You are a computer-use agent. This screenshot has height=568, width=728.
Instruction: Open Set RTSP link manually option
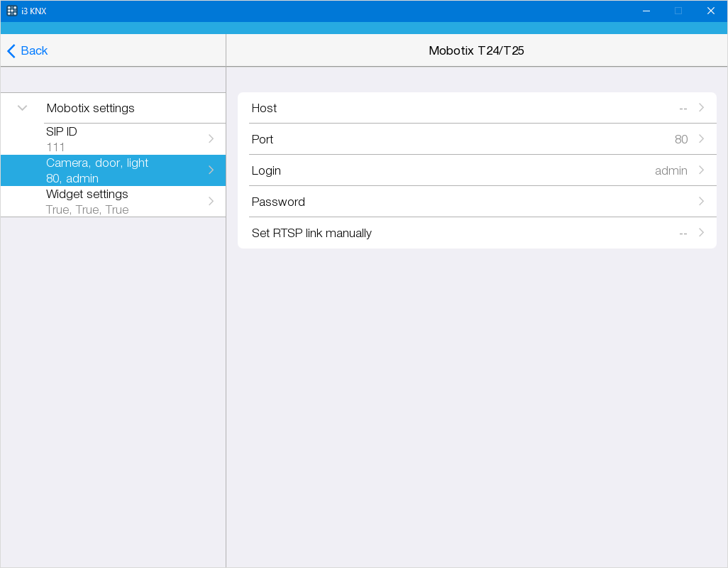(468, 233)
